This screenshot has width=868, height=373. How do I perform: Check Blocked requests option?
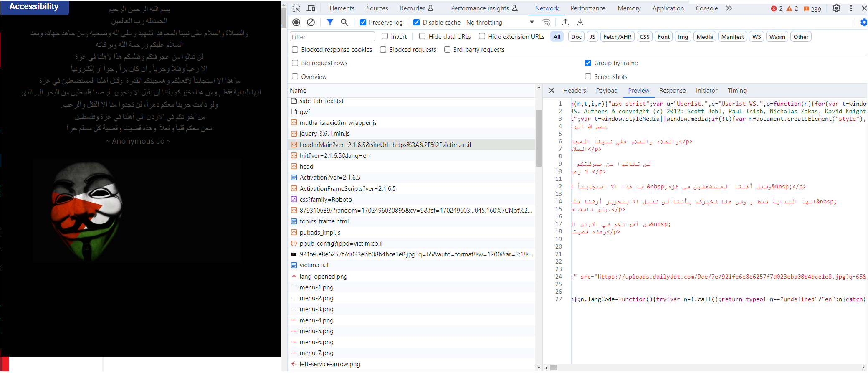tap(383, 50)
